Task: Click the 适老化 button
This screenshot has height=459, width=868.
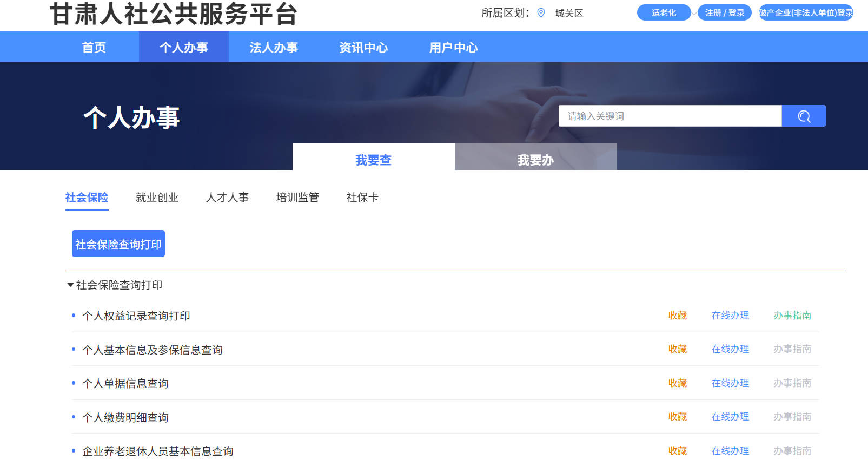Action: click(664, 12)
